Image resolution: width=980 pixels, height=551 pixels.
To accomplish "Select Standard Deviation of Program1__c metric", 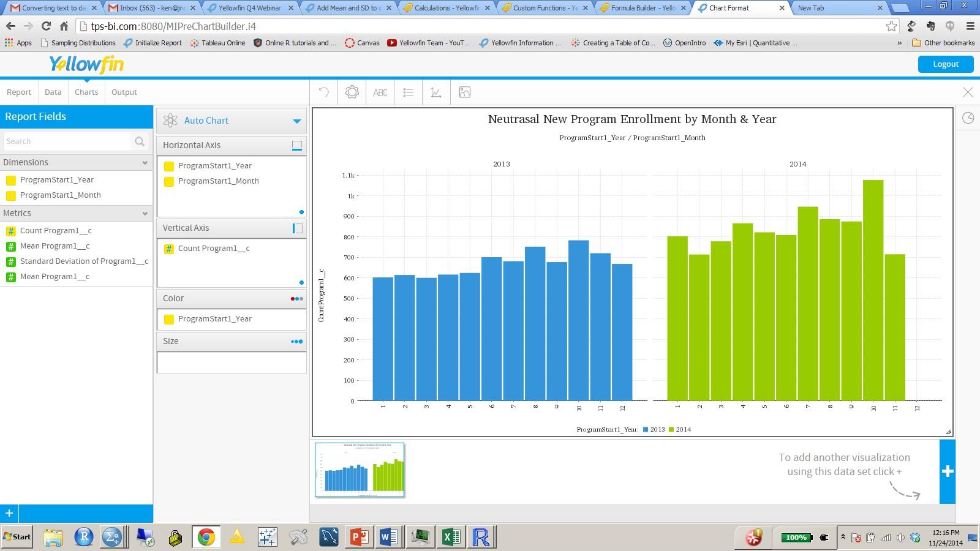I will coord(84,261).
